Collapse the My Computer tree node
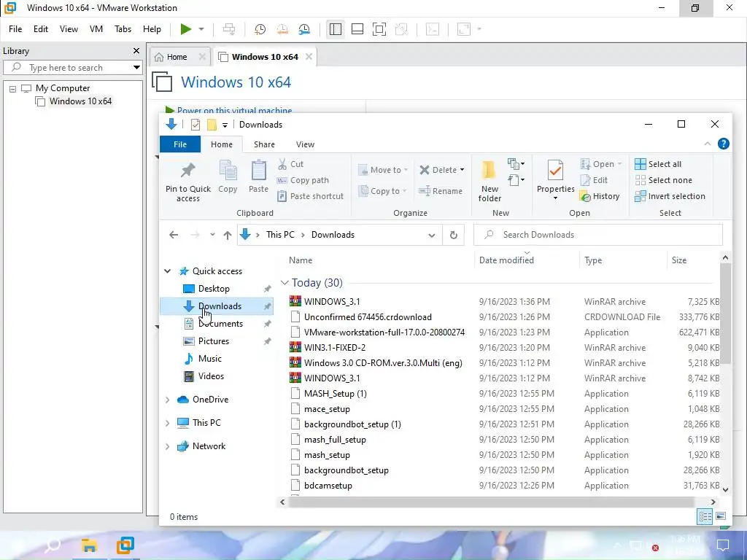 [13, 88]
